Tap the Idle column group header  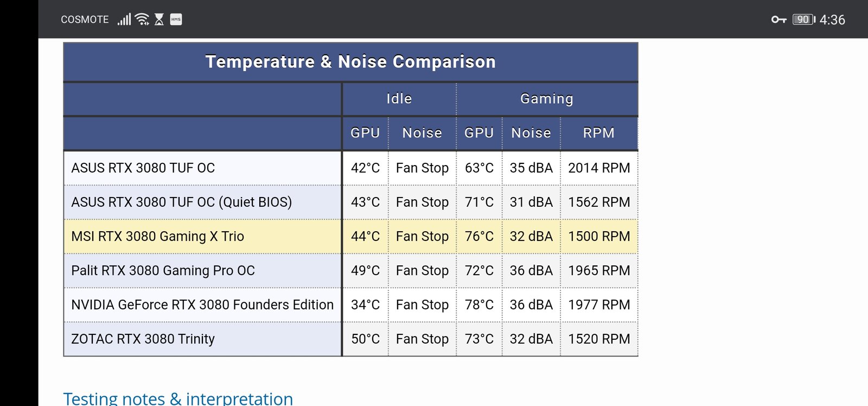pos(399,99)
